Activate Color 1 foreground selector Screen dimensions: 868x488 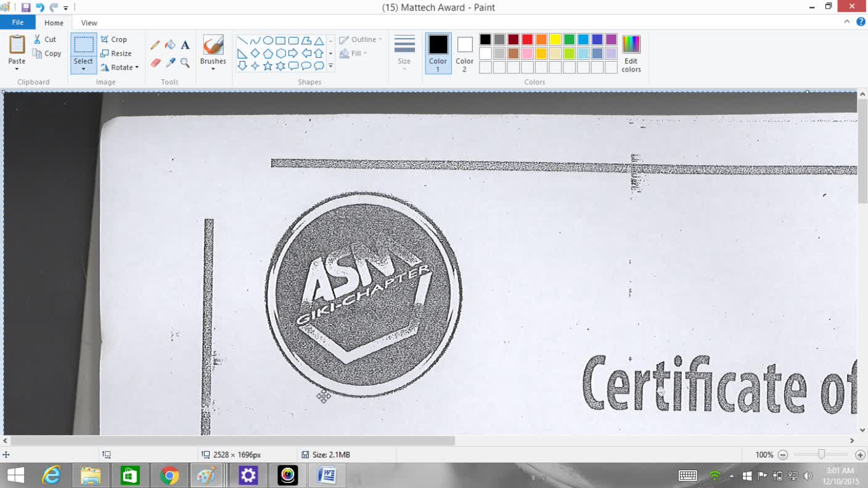(438, 53)
